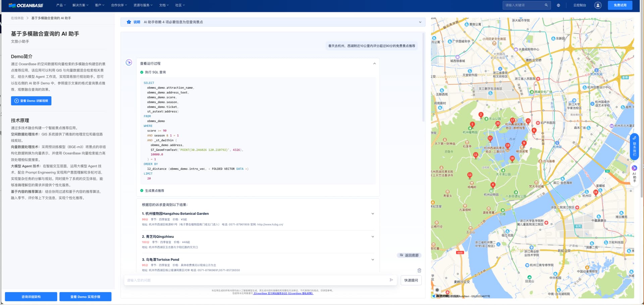This screenshot has width=644, height=305.
Task: Click the AI 助手 floating button
Action: 634,174
